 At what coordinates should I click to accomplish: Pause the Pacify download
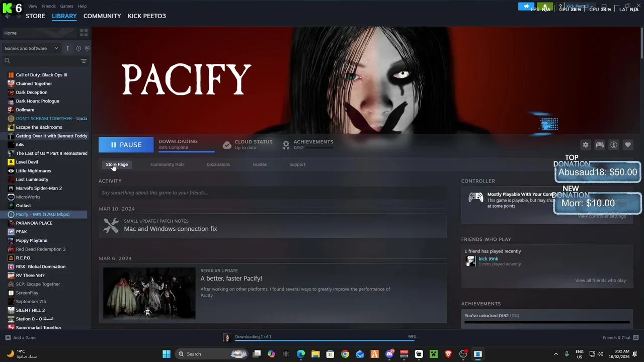point(126,145)
